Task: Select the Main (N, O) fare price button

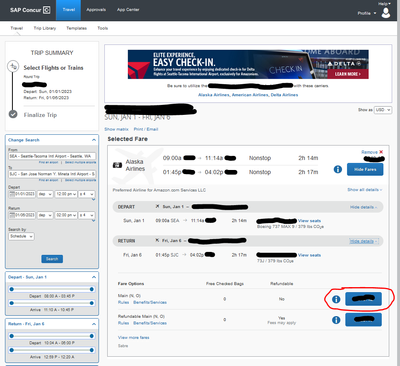Action: tap(363, 299)
